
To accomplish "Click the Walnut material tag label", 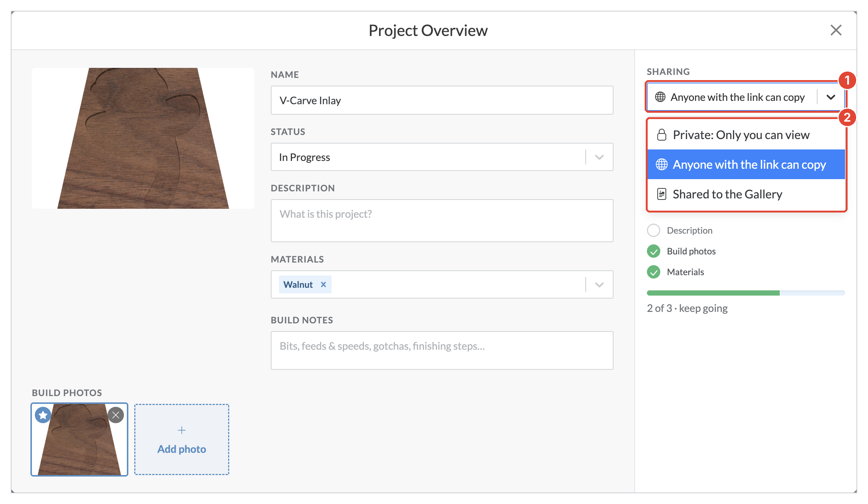I will click(x=298, y=284).
